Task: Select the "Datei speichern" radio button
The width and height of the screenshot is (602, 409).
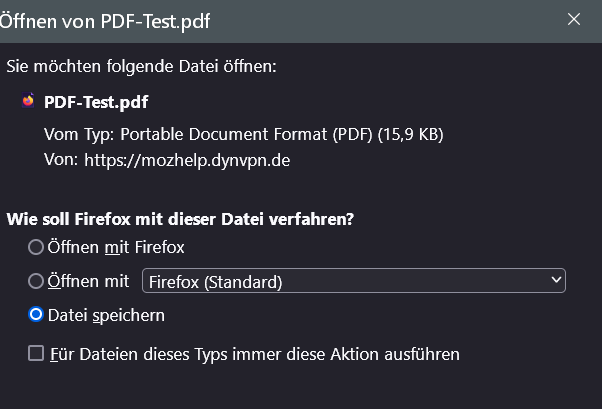Action: click(x=36, y=314)
